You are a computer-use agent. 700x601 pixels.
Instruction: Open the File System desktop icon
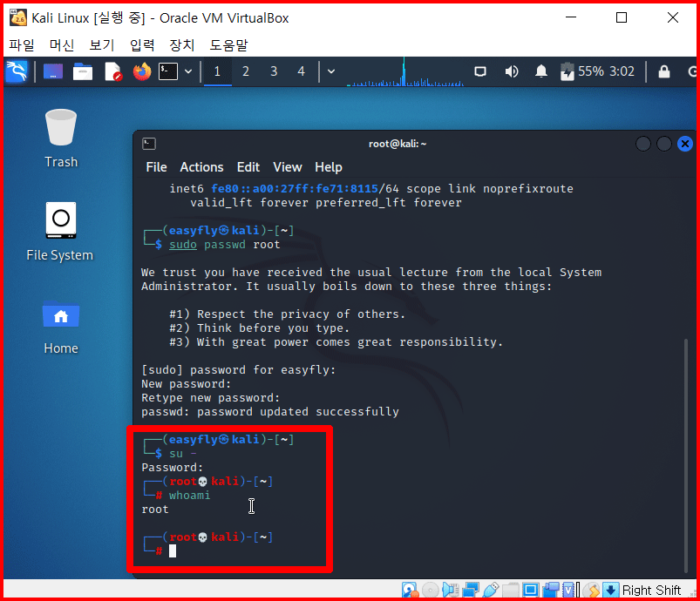tap(60, 232)
